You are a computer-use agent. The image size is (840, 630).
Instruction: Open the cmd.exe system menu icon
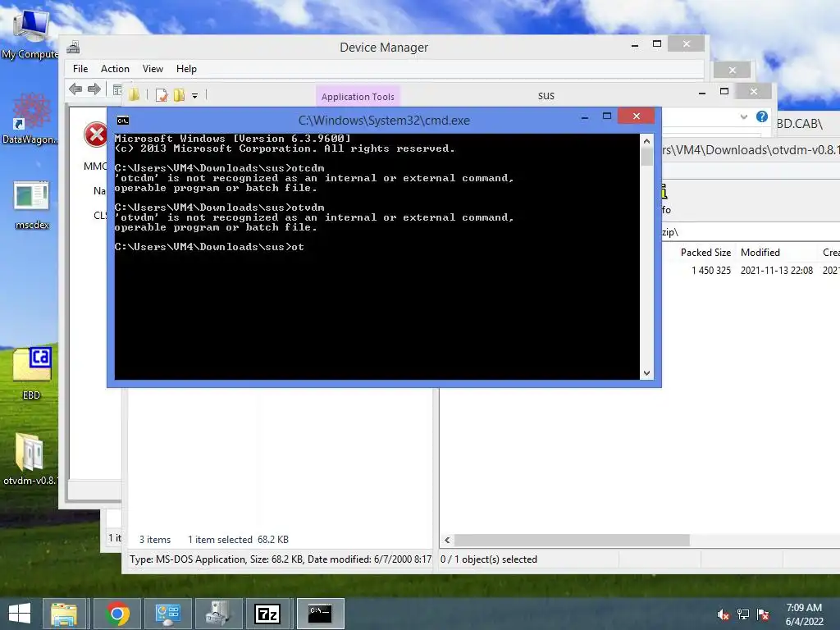coord(123,121)
